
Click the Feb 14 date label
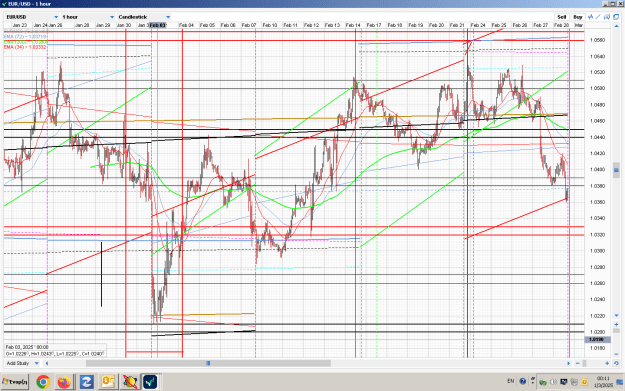[353, 25]
